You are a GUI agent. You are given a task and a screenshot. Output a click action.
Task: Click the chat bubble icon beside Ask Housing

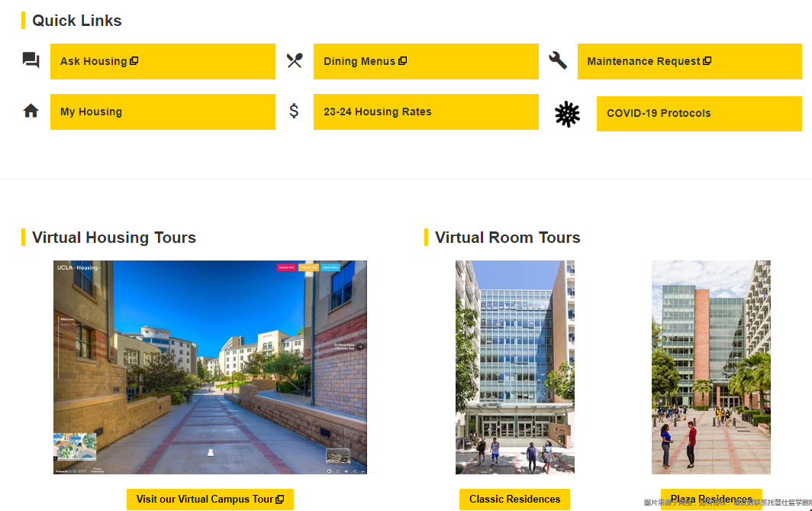tap(31, 60)
